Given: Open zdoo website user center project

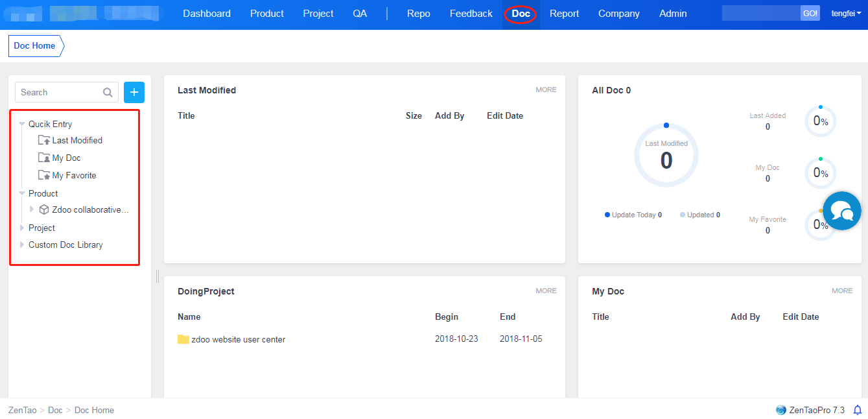Looking at the screenshot, I should [238, 339].
